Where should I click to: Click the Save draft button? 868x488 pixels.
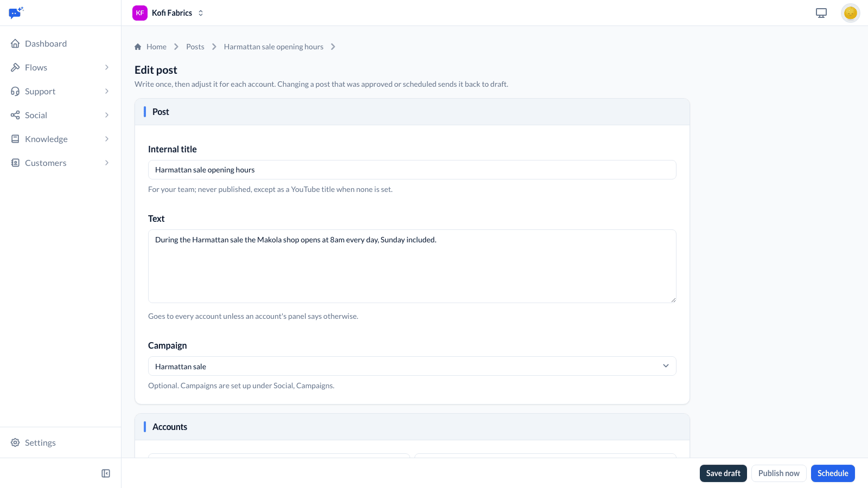(x=723, y=473)
